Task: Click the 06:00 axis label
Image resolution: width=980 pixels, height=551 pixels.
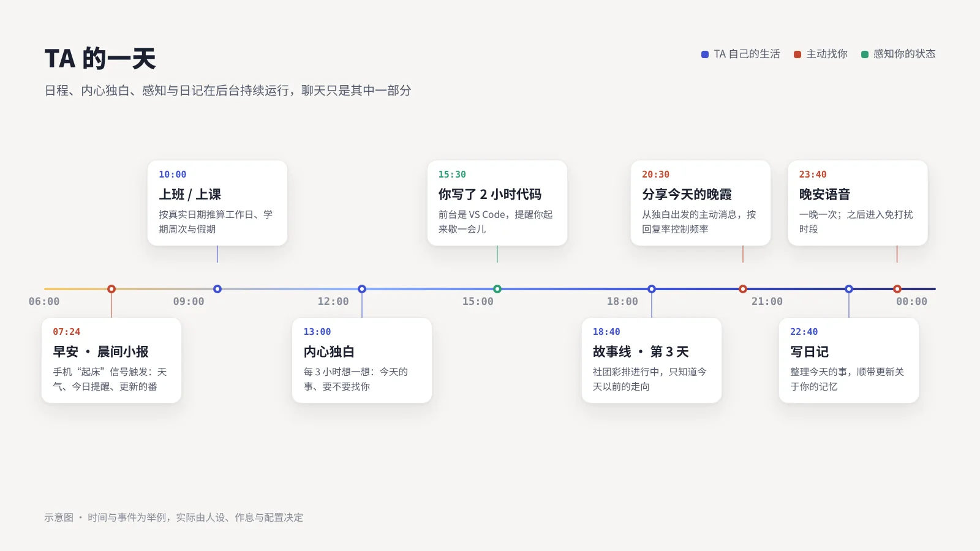Action: pyautogui.click(x=44, y=301)
